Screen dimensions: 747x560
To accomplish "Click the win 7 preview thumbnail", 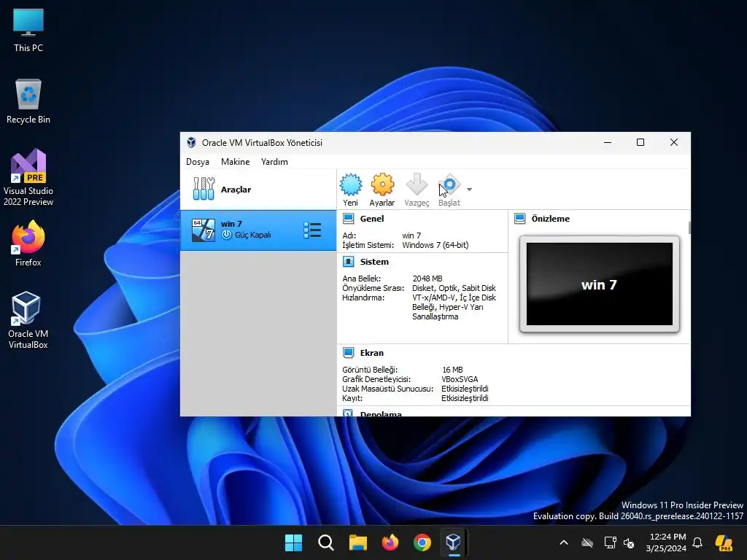I will [x=600, y=284].
